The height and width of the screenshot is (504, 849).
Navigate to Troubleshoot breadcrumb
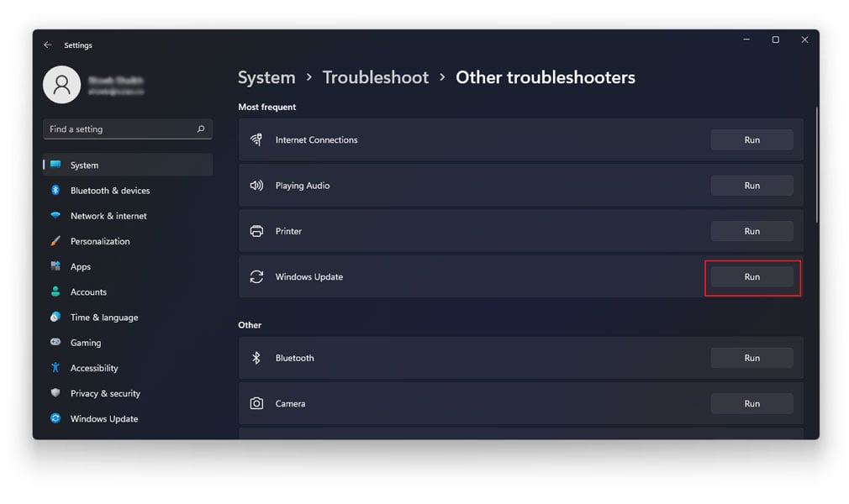pos(375,77)
